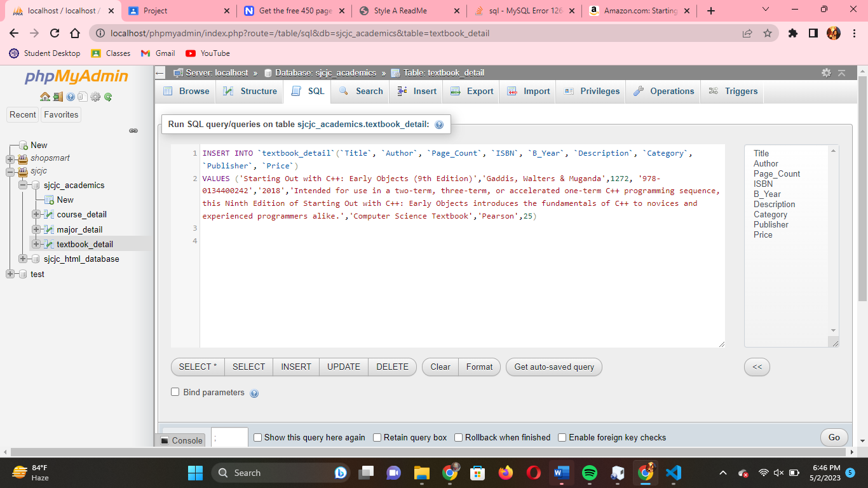Expand the test database node
The image size is (868, 488).
10,274
